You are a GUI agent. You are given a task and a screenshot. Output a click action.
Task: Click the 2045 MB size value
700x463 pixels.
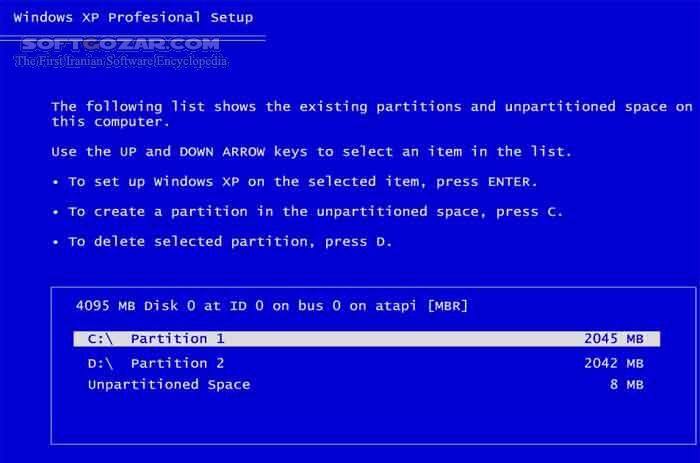pos(613,339)
